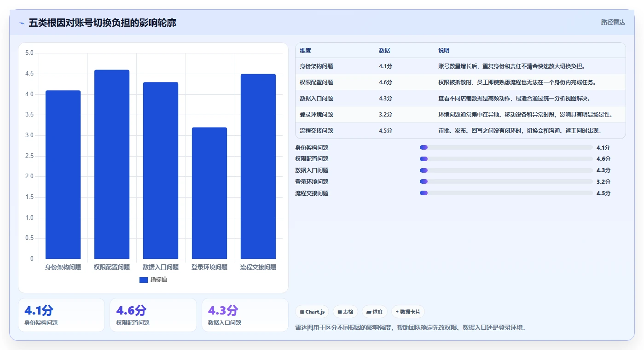Click the 指标值 legend label
The image size is (644, 350).
click(x=159, y=280)
